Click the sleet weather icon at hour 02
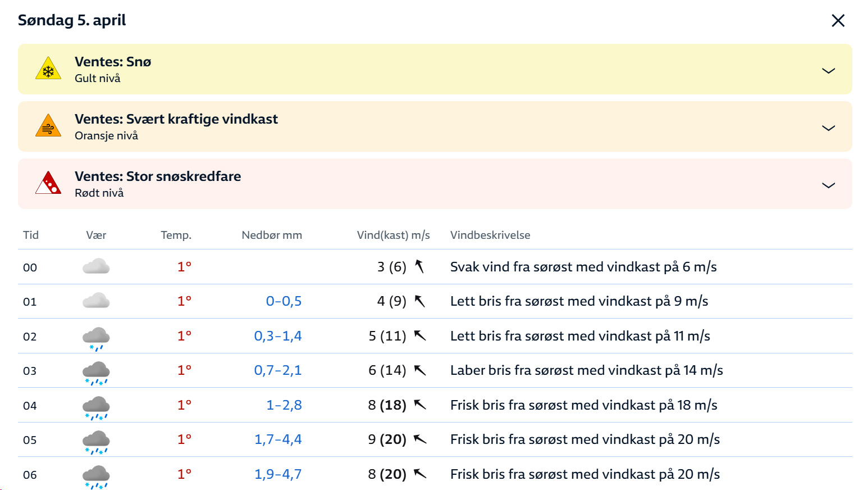Screen dimensions: 868x490 click(96, 338)
